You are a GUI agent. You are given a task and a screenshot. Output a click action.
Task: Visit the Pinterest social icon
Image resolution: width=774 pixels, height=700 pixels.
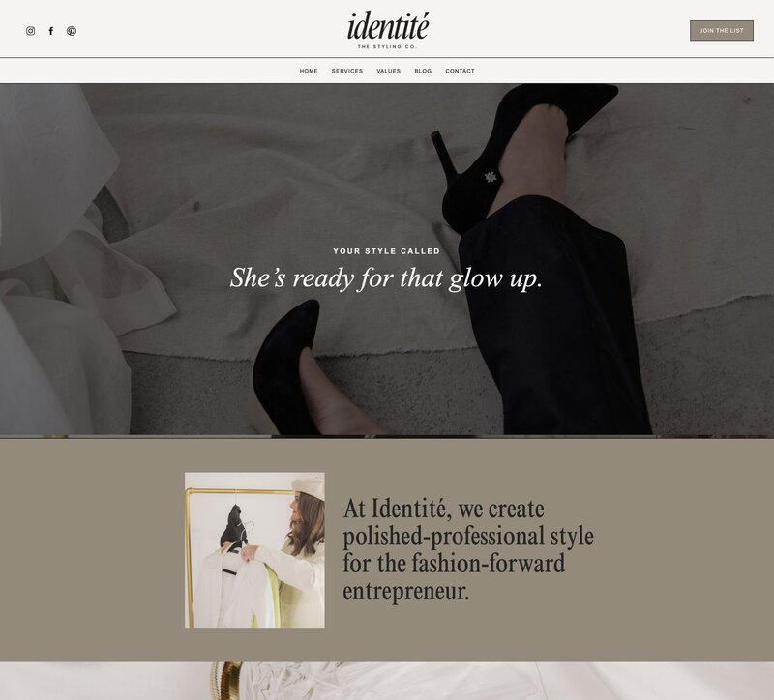[x=72, y=31]
